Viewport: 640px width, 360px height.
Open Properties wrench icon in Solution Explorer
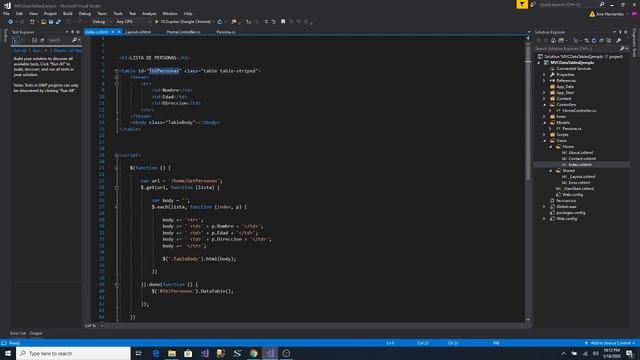point(619,40)
